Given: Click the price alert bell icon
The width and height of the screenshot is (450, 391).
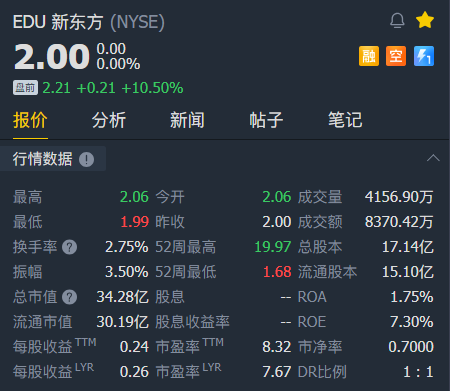Looking at the screenshot, I should [x=397, y=21].
